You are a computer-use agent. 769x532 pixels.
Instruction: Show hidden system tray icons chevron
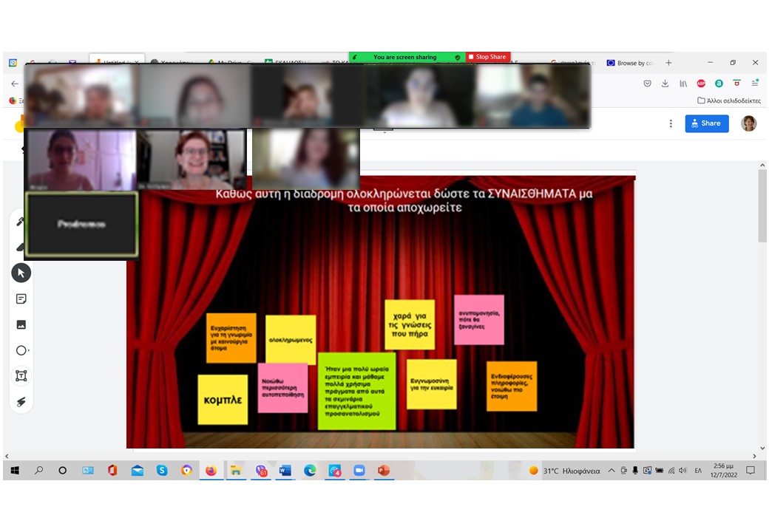612,471
